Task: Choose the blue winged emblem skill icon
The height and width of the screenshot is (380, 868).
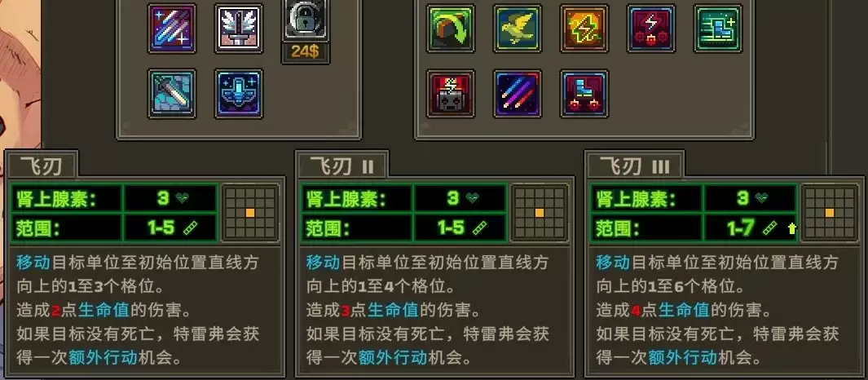Action: (239, 94)
